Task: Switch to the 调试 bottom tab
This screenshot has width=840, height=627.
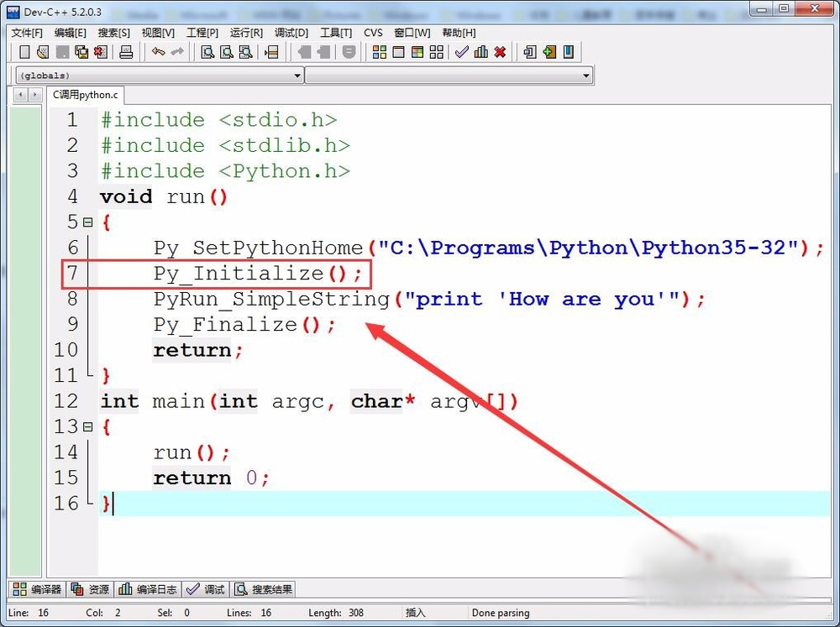Action: tap(206, 589)
